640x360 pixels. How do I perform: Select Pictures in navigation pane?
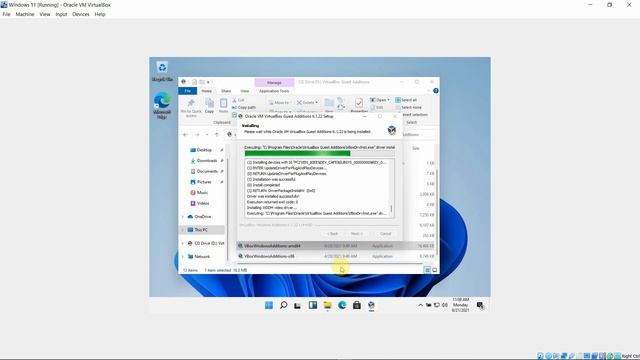tap(202, 182)
